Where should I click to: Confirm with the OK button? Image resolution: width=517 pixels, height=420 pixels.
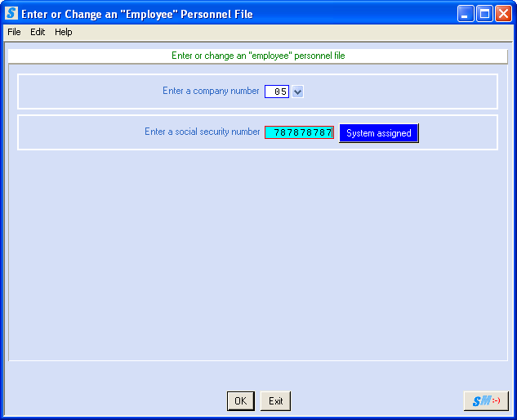[240, 400]
